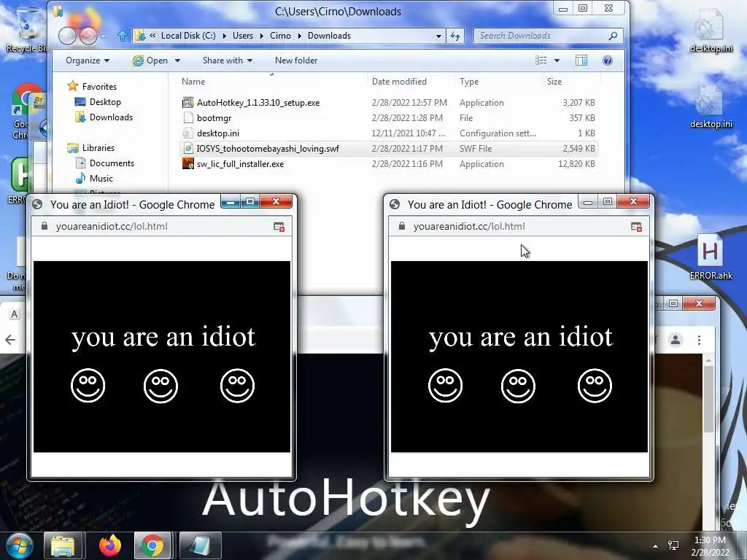Select sw_lic_full_installer.exe file
The height and width of the screenshot is (560, 747).
click(x=388, y=163)
